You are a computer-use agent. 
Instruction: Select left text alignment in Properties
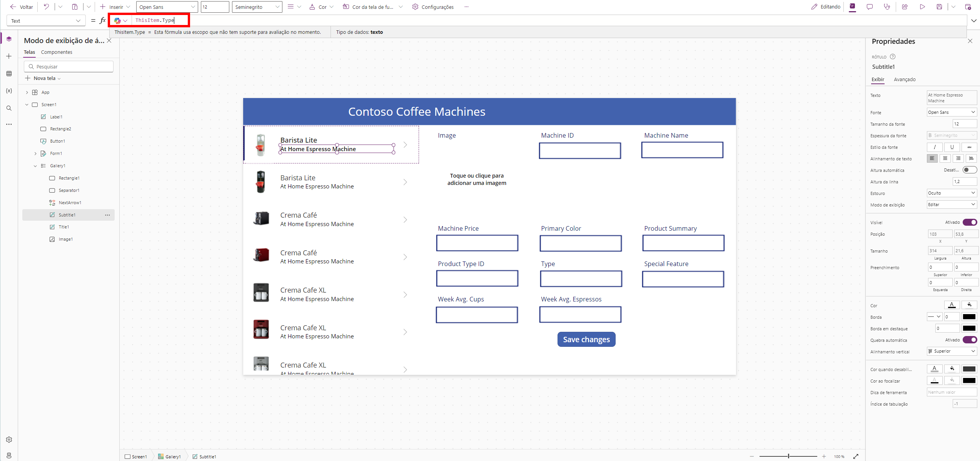pos(932,158)
